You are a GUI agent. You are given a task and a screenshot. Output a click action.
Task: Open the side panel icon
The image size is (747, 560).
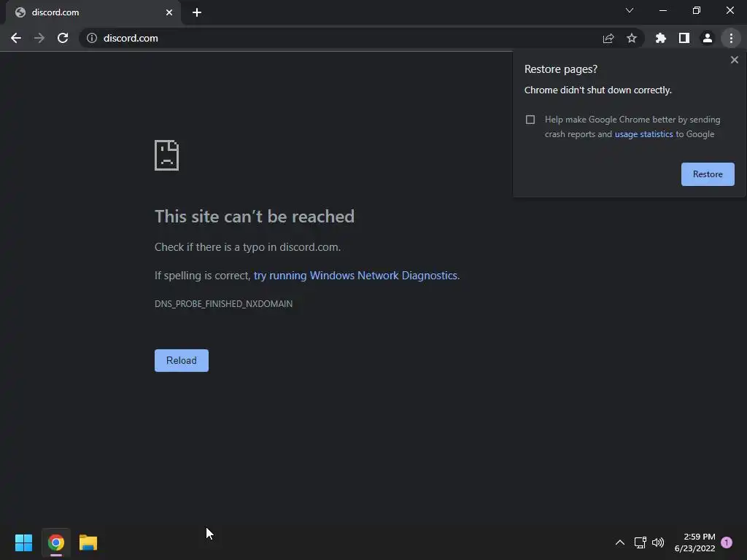[x=684, y=38]
